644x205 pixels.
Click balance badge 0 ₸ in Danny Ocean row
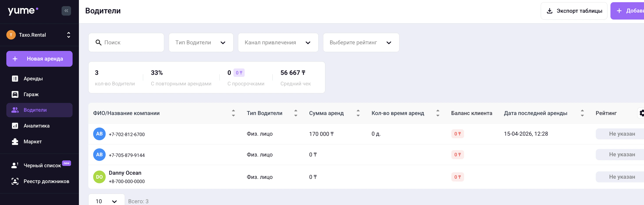[457, 177]
